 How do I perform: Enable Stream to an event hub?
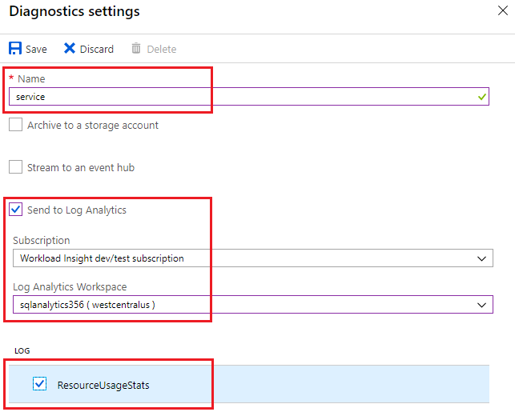click(x=15, y=167)
